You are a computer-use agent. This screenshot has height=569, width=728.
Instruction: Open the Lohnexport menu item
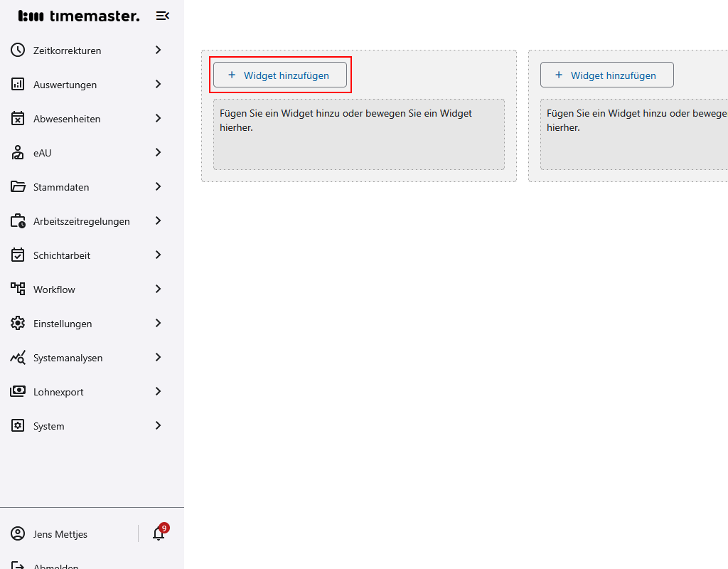(x=58, y=392)
